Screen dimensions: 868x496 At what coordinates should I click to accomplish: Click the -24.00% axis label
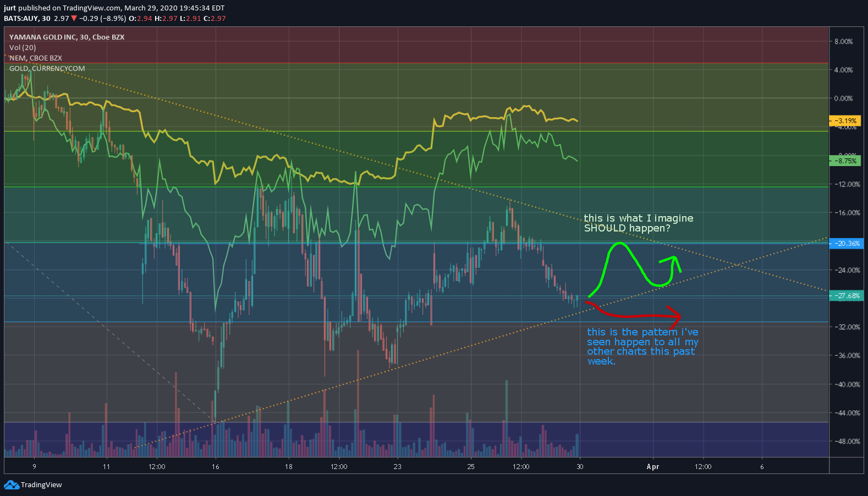click(x=846, y=270)
